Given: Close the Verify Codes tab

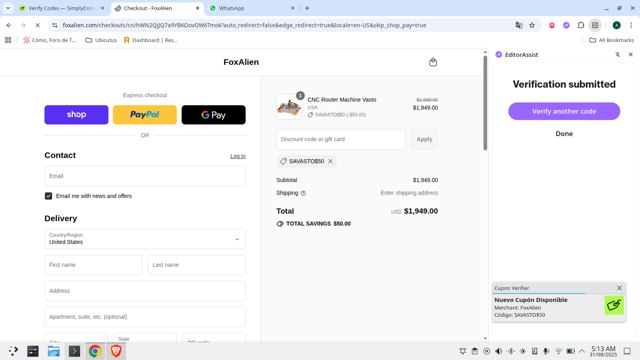Looking at the screenshot, I should 102,8.
